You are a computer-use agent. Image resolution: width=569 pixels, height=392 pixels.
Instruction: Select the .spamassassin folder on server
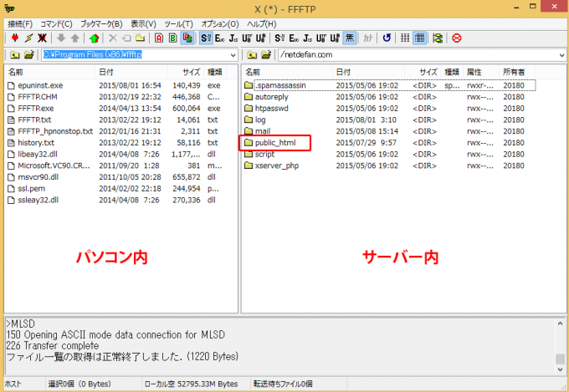click(275, 85)
